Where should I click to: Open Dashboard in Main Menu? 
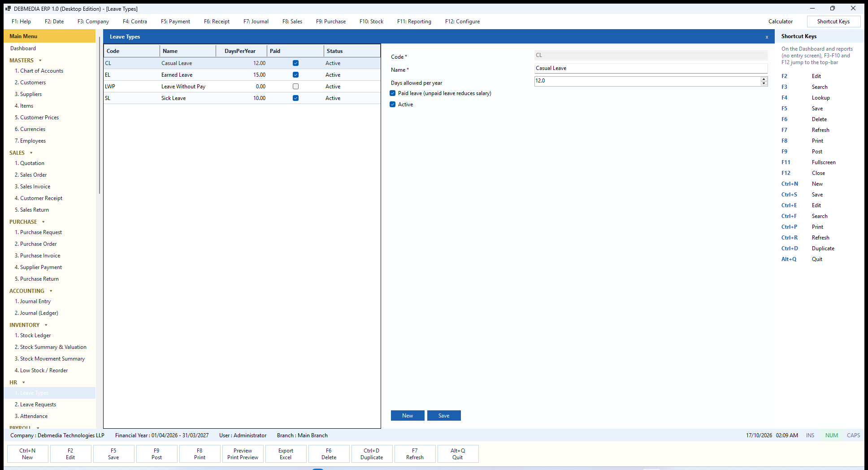click(x=23, y=48)
